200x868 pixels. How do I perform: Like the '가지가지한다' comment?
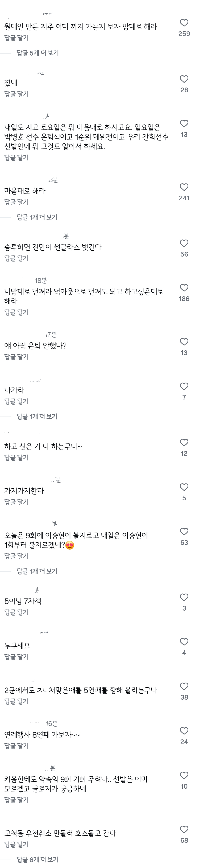[x=184, y=487]
